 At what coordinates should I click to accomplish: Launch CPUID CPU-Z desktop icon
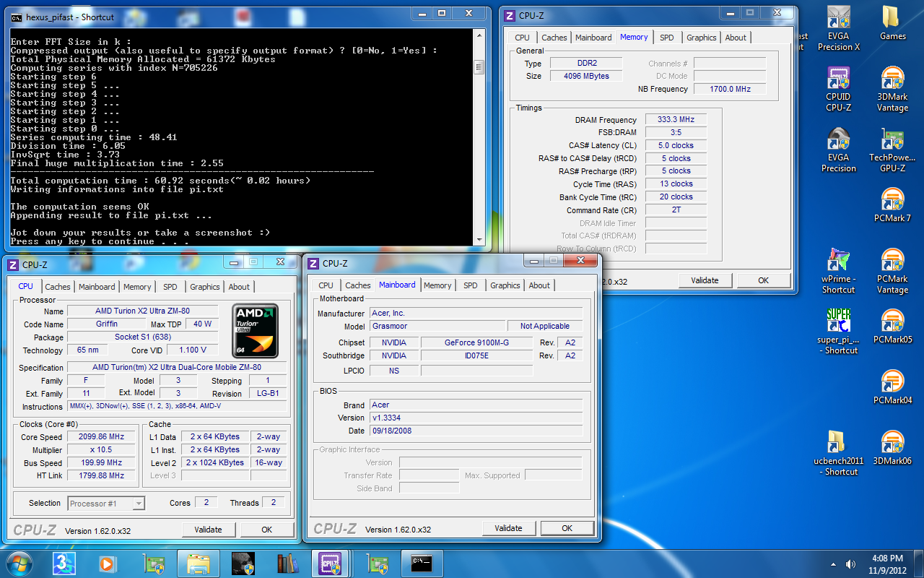(838, 90)
